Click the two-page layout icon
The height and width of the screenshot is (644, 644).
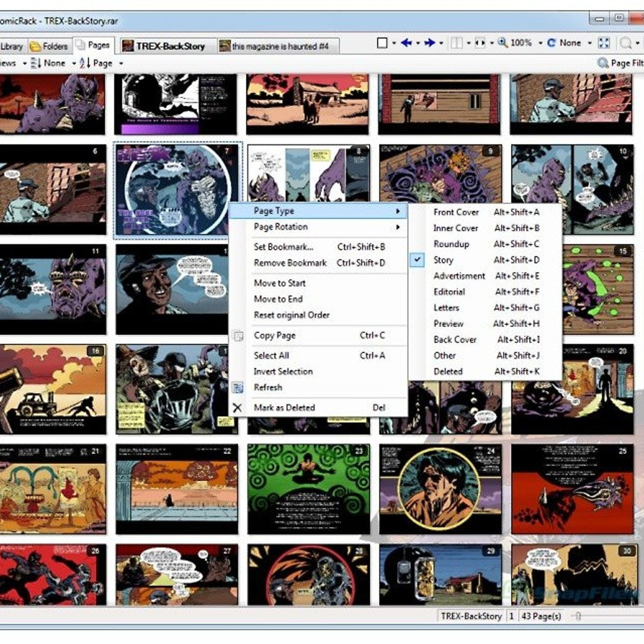pos(456,43)
